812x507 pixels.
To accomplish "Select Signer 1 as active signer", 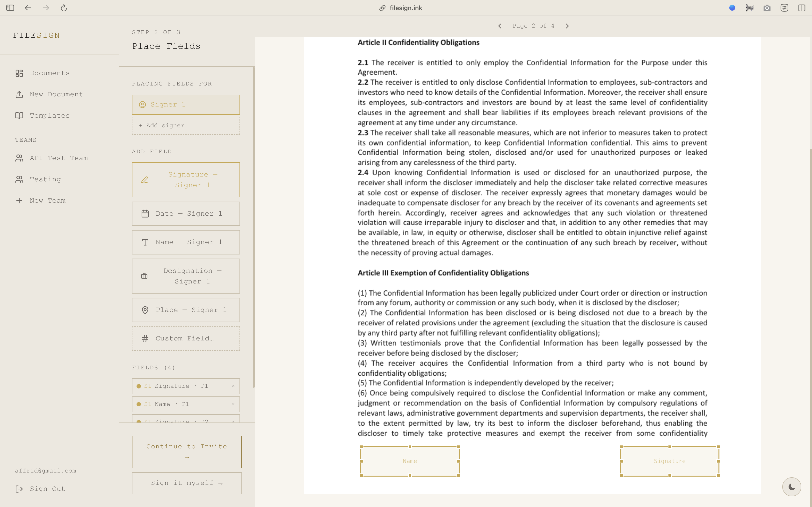I will click(x=186, y=105).
